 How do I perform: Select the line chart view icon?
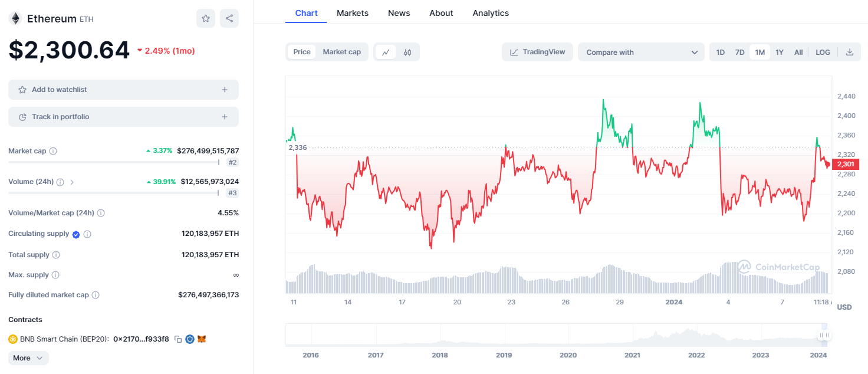[386, 52]
